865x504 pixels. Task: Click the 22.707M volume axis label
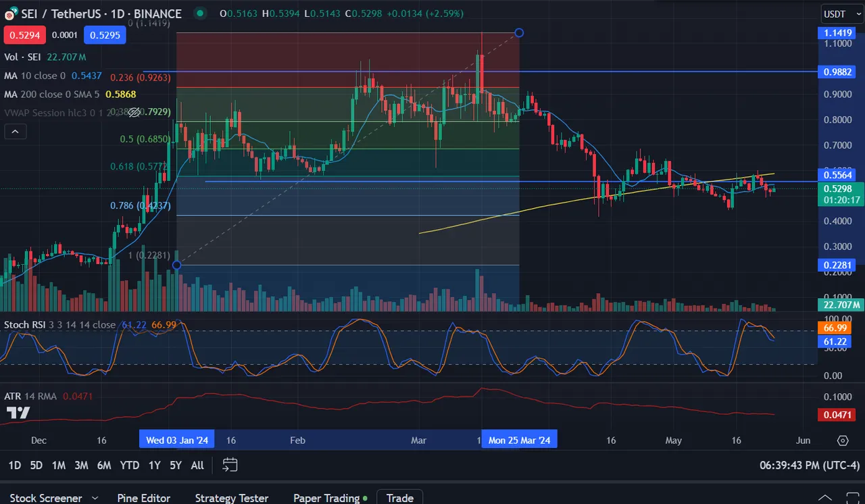(841, 304)
